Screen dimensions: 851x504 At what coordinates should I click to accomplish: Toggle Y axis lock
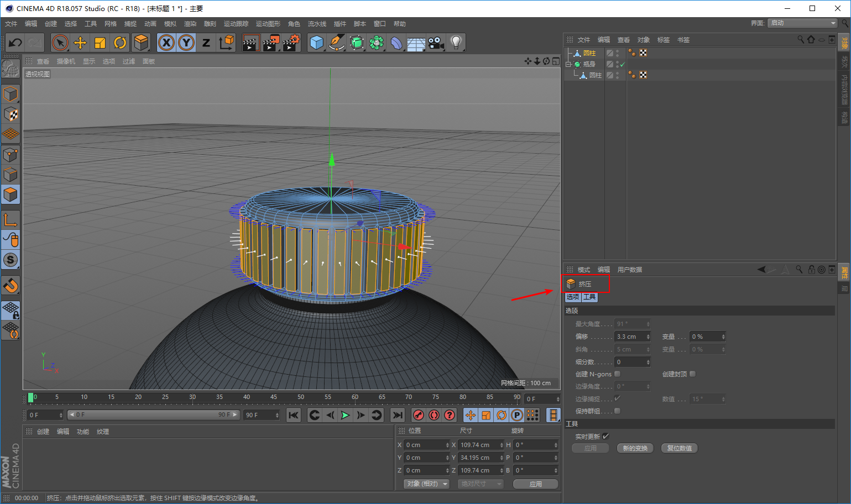click(186, 43)
